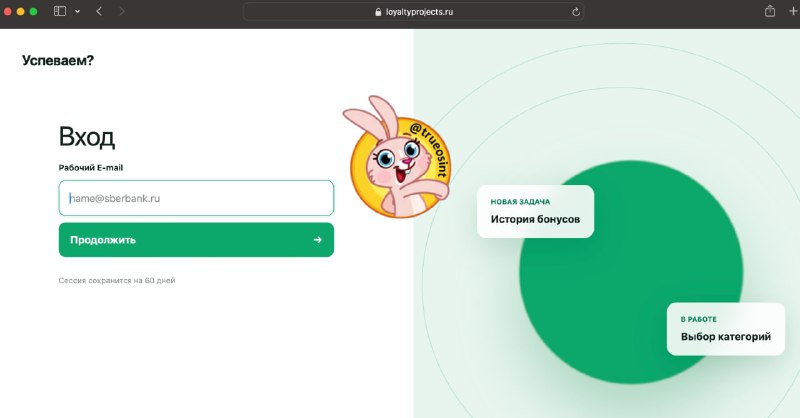
Task: Open the Share icon in Safari toolbar
Action: pyautogui.click(x=770, y=11)
